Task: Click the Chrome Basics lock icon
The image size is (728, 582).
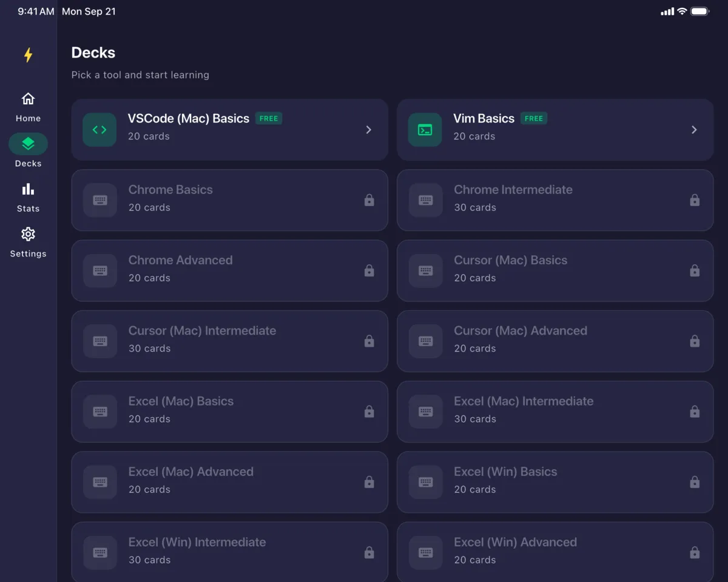Action: coord(369,200)
